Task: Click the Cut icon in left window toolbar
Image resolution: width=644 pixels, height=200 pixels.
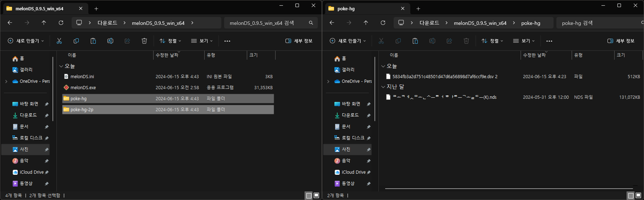Action: (59, 41)
